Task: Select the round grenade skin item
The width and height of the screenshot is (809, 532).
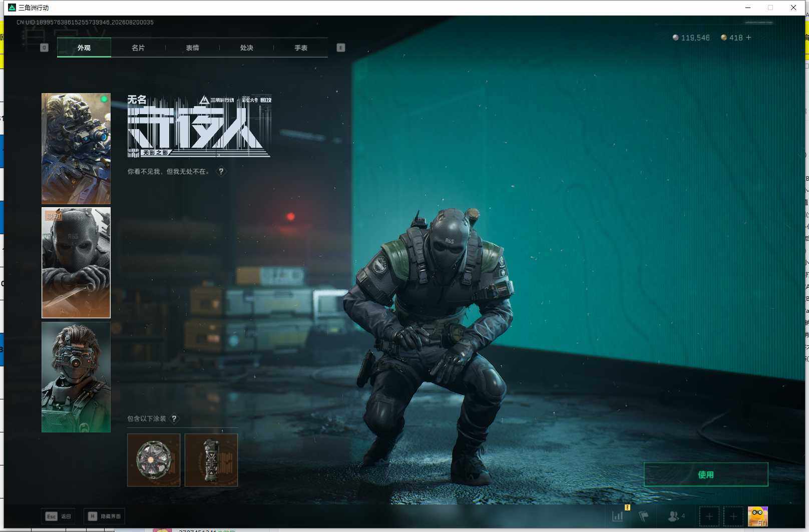Action: [x=154, y=460]
